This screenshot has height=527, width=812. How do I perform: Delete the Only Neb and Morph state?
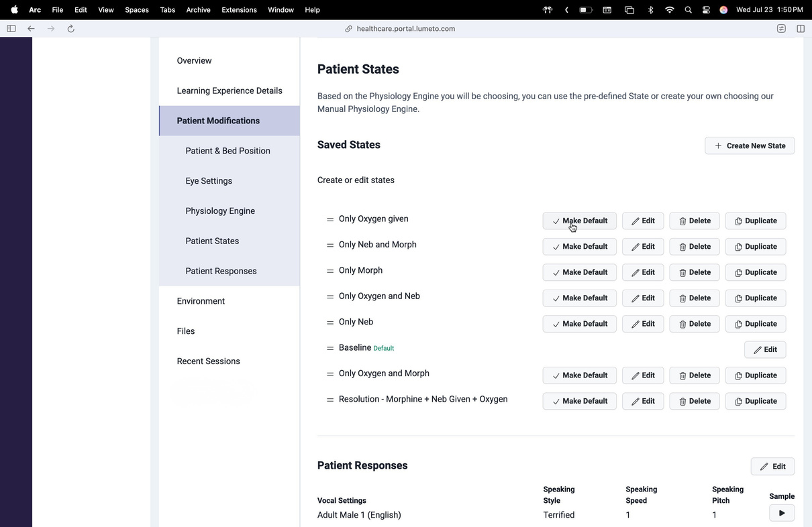[694, 247]
